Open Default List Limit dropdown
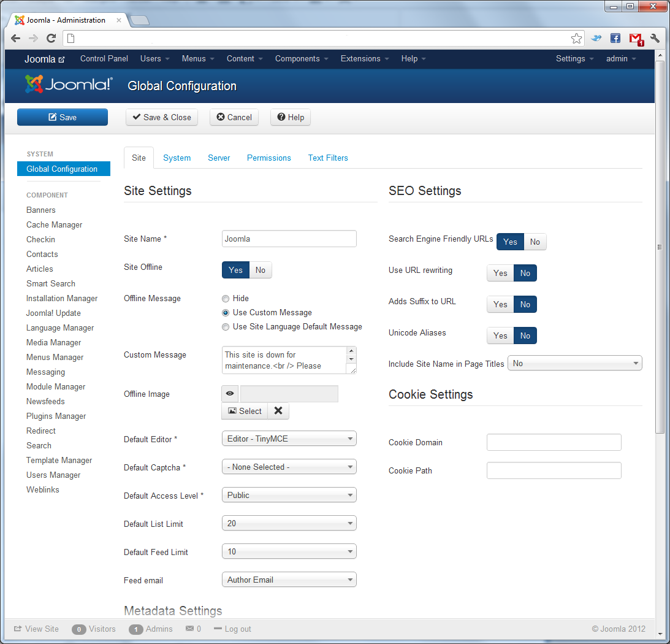This screenshot has height=644, width=670. (289, 523)
